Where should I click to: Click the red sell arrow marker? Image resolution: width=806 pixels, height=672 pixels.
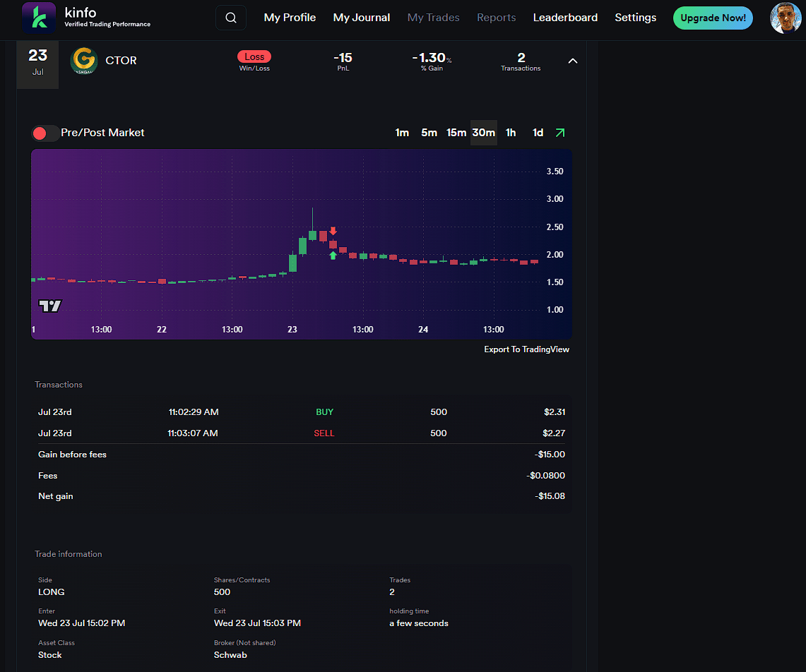(333, 231)
